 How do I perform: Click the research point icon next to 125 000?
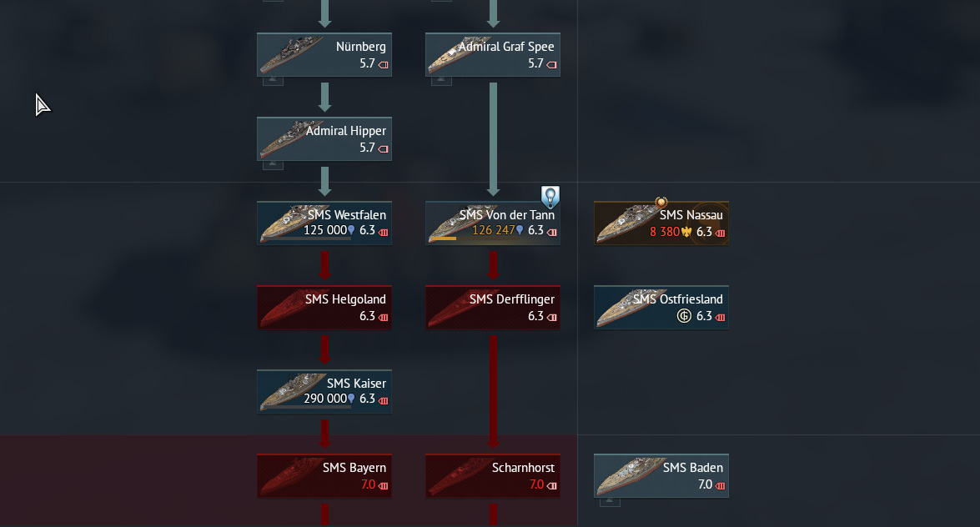(351, 231)
